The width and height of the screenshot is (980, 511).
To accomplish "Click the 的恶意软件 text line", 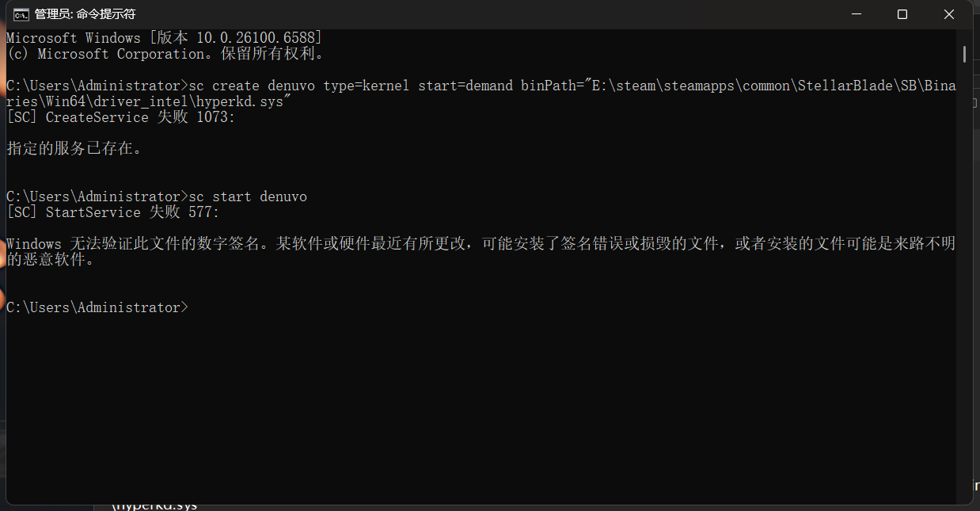I will click(x=51, y=260).
